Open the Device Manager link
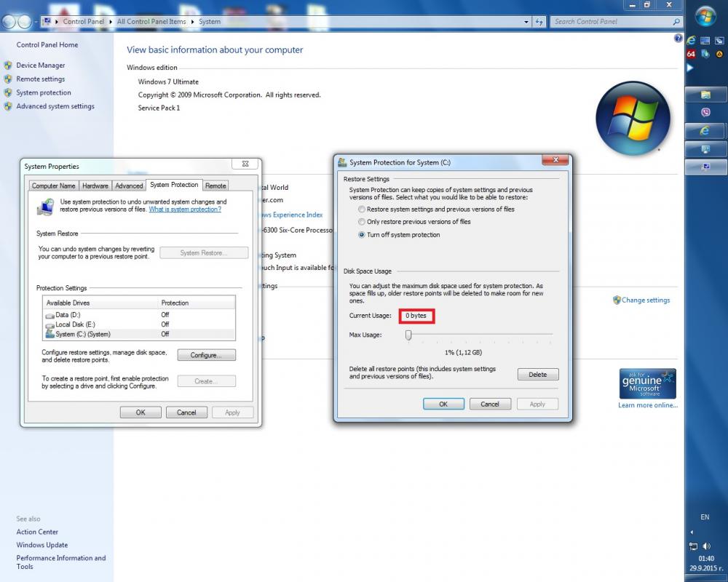Screen dimensions: 728x582 (40, 65)
